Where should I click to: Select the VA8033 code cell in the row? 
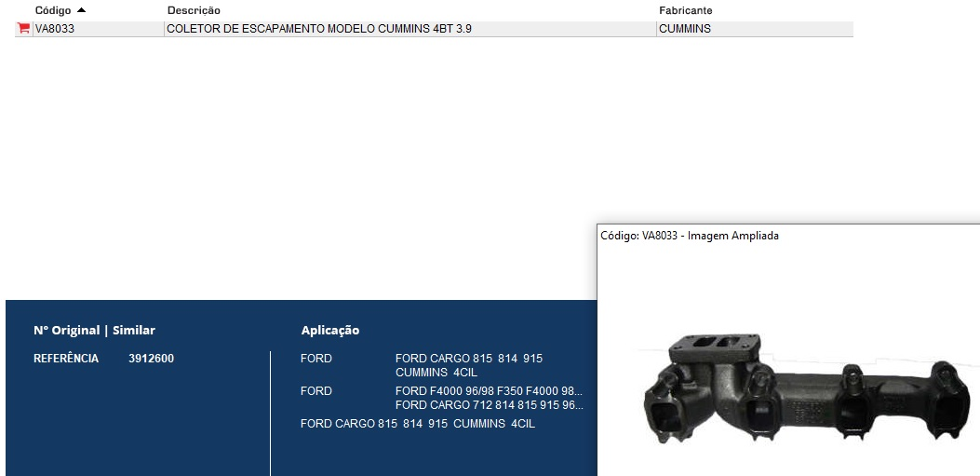tap(55, 29)
